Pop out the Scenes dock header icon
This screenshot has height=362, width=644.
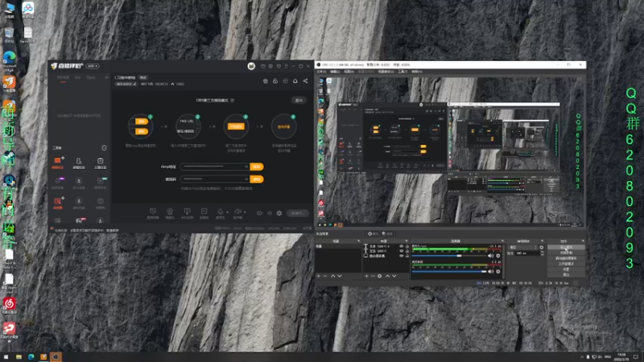point(358,241)
